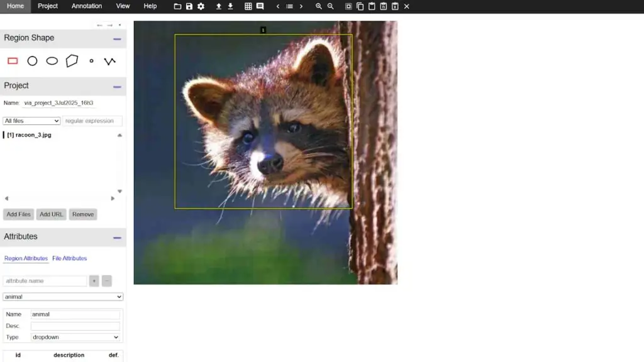Click the speech bubble icon in toolbar
This screenshot has height=362, width=644.
pos(260,6)
